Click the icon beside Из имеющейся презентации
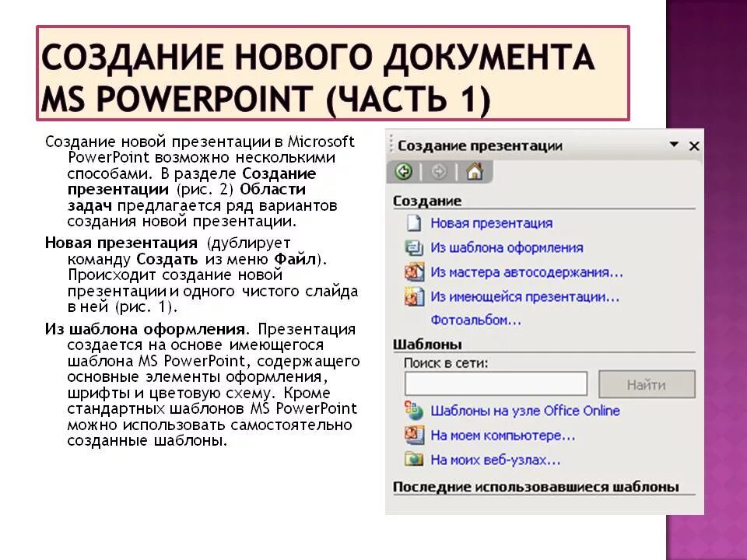Screen dimensions: 747x560 coord(413,296)
